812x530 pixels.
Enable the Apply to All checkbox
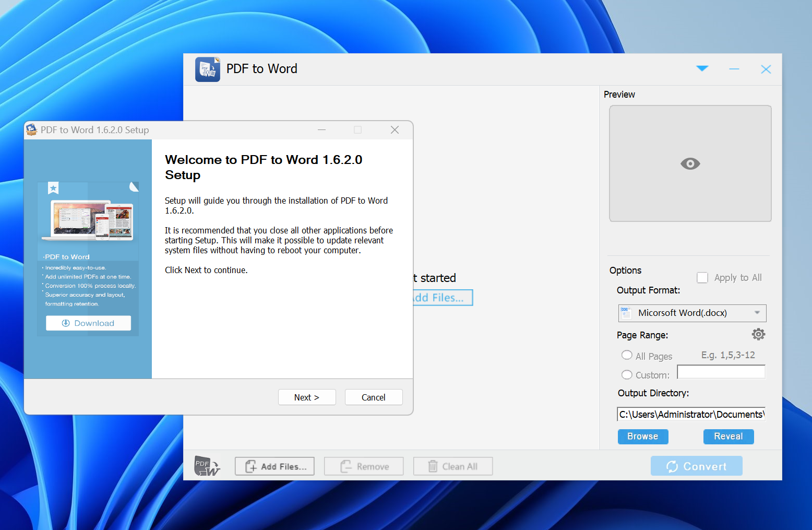point(702,278)
